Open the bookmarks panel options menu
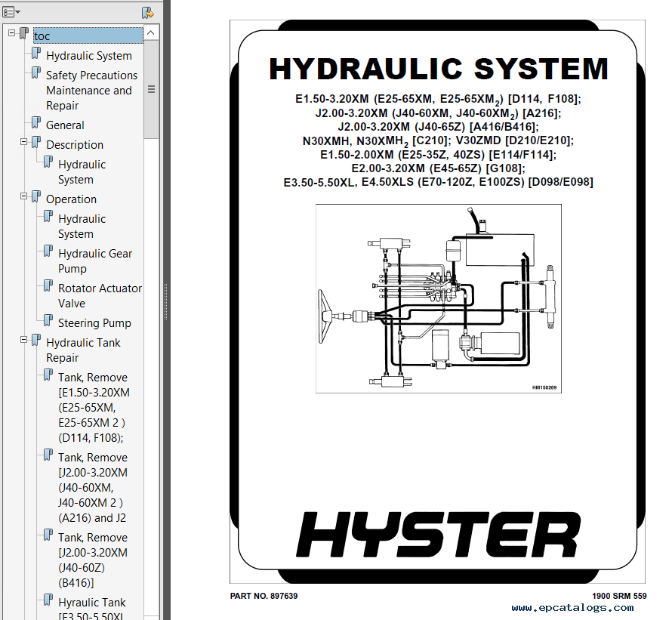 (x=11, y=12)
